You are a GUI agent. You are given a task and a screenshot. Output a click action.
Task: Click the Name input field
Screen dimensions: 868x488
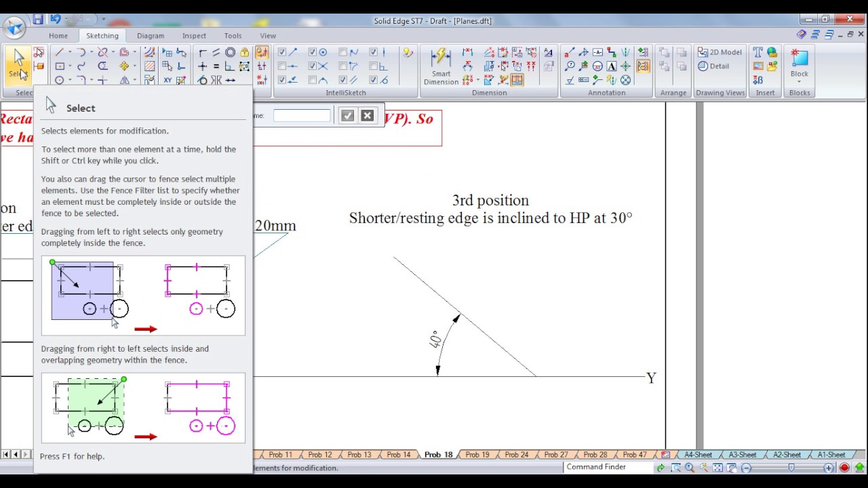302,116
